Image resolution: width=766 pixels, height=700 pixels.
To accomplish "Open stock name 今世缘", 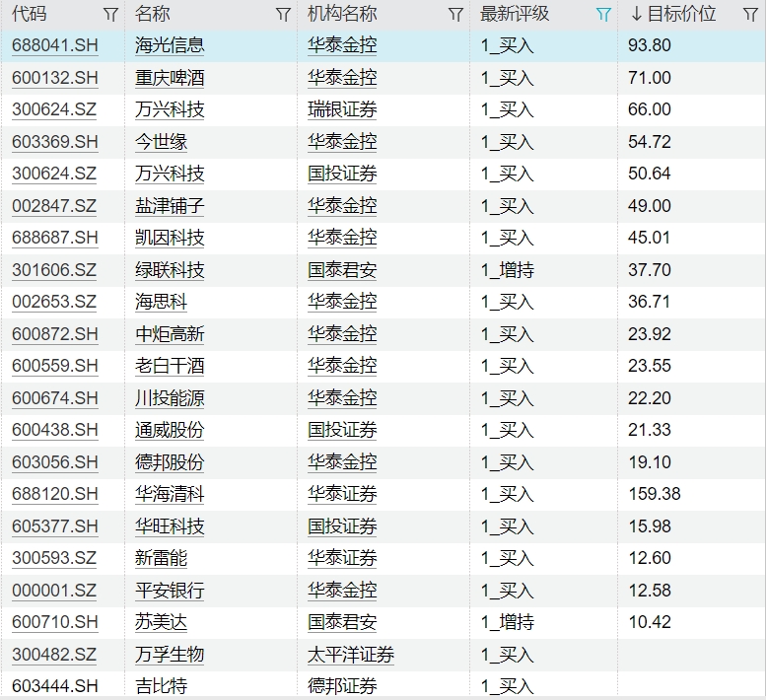I will point(162,142).
